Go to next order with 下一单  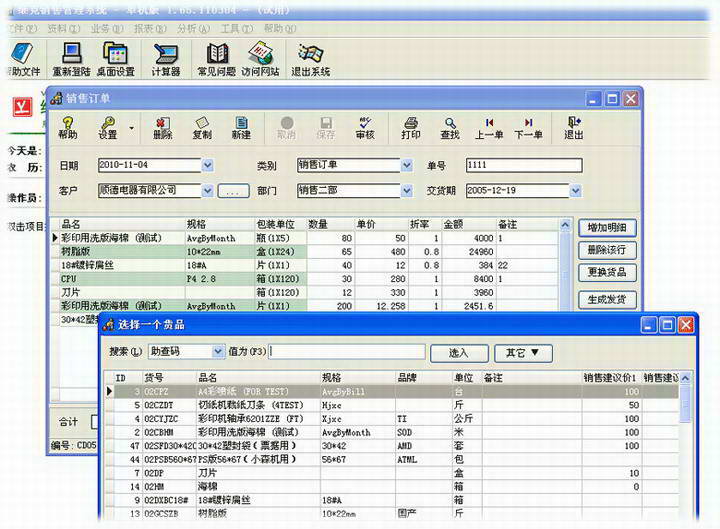(528, 128)
